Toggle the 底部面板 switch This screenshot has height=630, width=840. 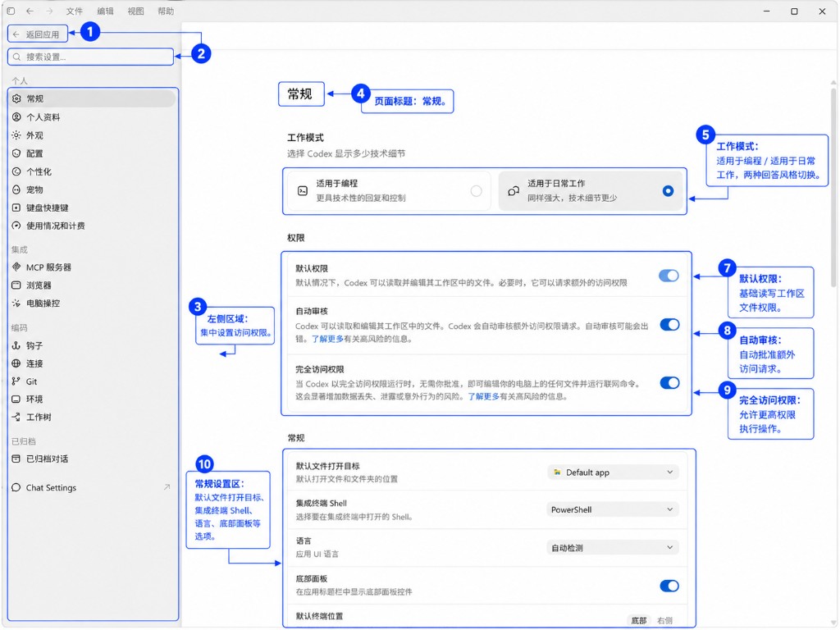tap(669, 586)
